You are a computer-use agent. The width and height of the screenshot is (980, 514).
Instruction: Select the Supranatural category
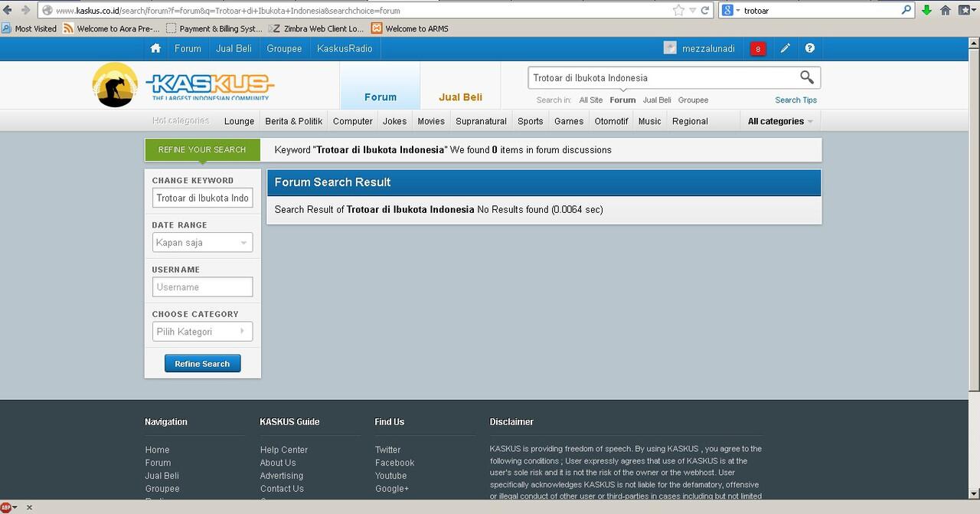click(481, 121)
